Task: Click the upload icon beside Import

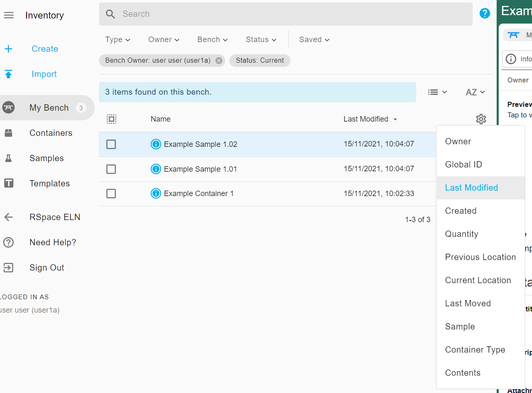Action: [x=8, y=74]
